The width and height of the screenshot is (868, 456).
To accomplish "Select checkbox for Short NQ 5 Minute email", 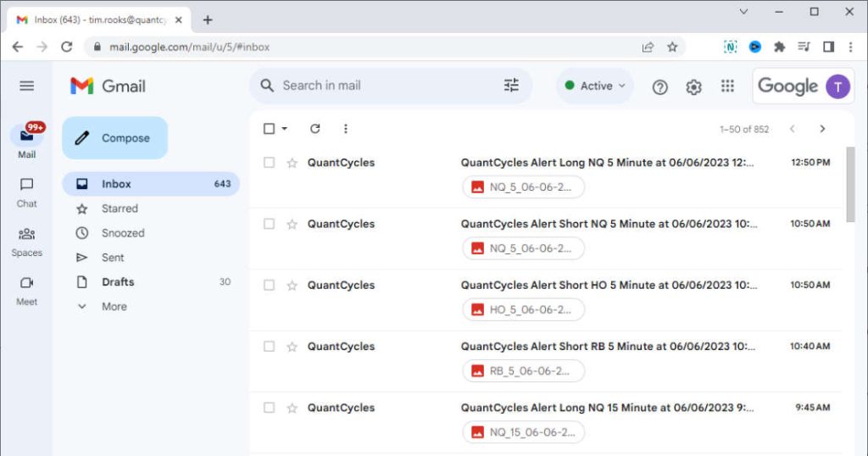I will (269, 224).
